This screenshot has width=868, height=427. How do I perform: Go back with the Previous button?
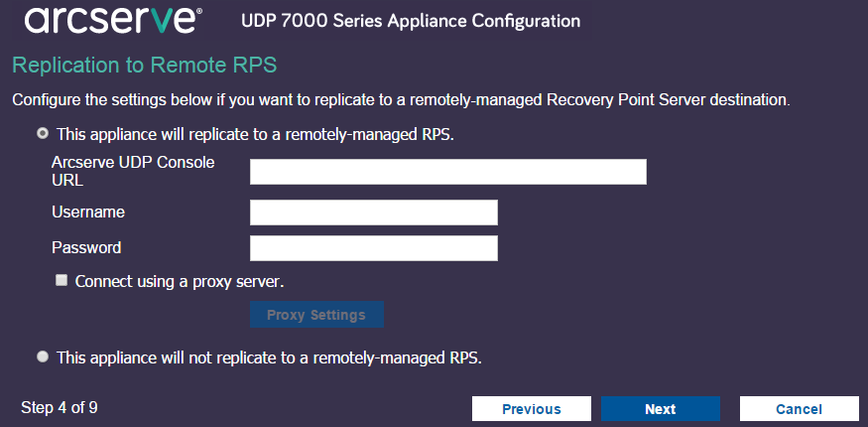531,409
